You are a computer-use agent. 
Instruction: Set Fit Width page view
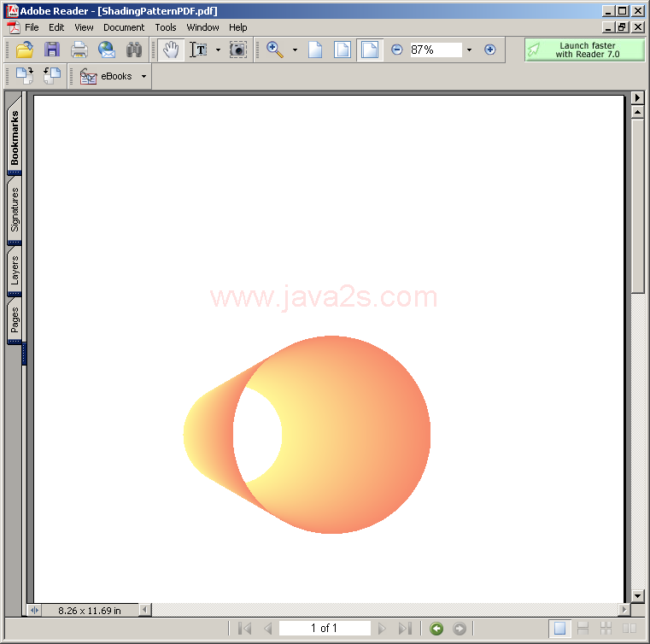370,50
